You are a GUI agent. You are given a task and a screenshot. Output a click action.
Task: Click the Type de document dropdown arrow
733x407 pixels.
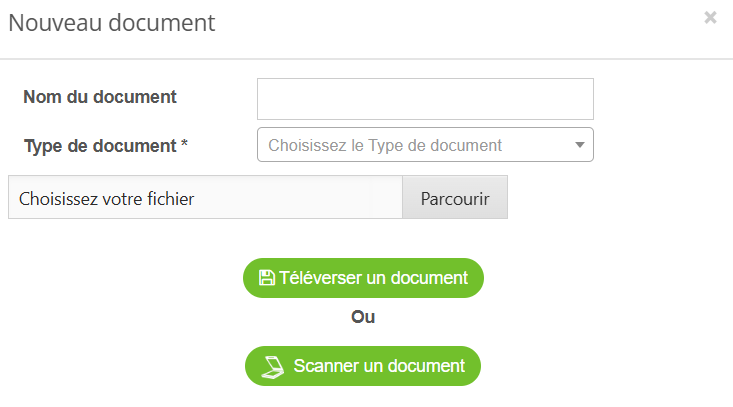[580, 145]
